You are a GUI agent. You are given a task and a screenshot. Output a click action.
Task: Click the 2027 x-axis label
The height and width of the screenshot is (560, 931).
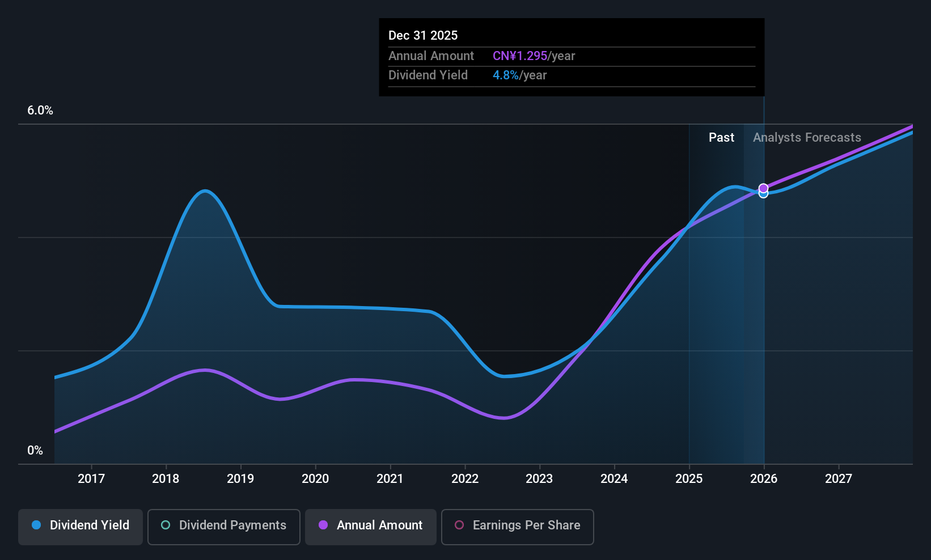pos(839,479)
